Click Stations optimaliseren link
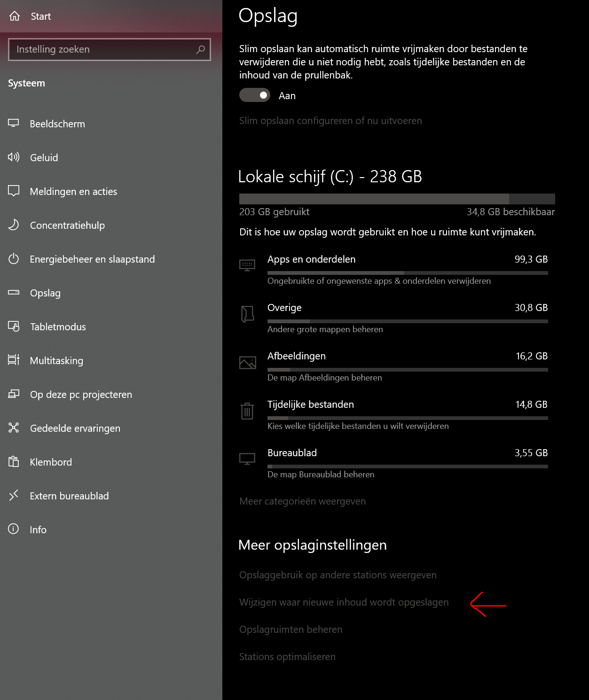Screen dimensions: 589x700 coord(287,657)
